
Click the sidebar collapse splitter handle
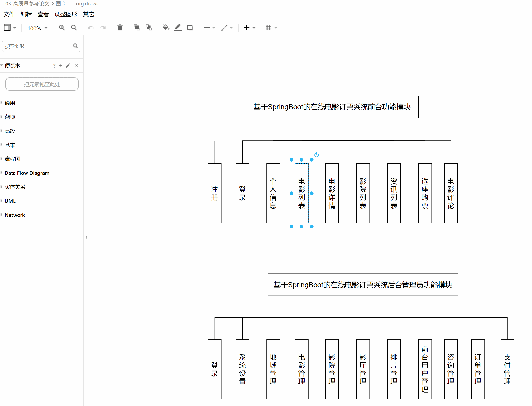87,237
